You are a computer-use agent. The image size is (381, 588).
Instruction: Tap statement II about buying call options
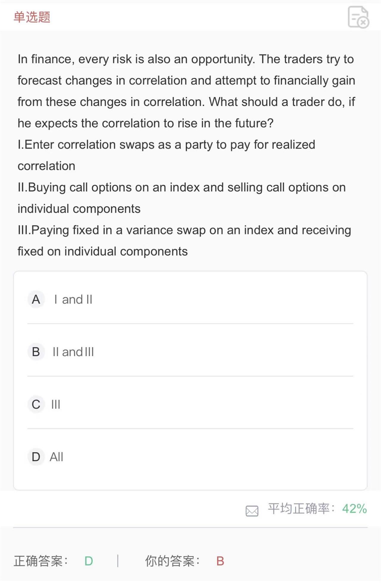[x=182, y=198]
